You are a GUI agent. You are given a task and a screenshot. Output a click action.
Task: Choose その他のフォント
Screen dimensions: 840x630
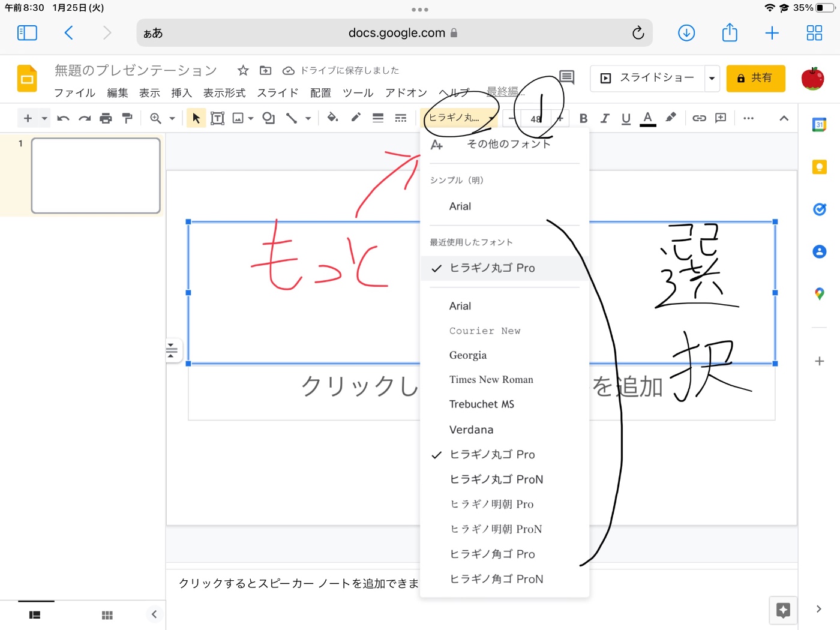(x=505, y=144)
